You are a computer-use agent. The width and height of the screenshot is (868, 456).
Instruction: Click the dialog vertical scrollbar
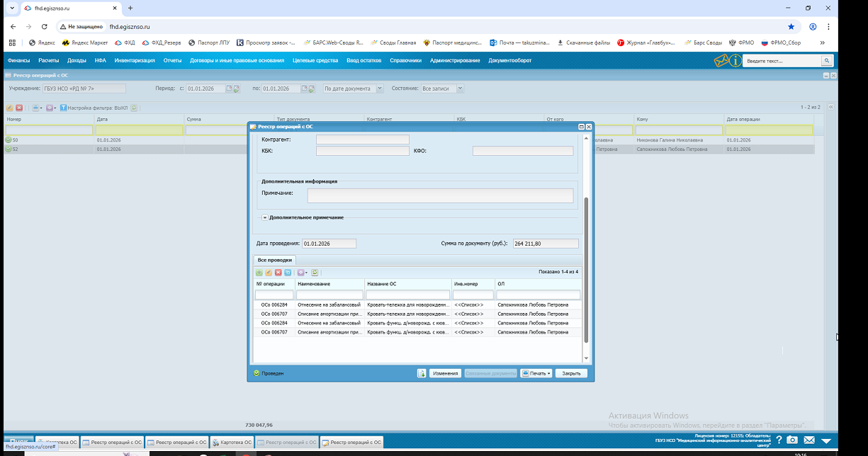coord(586,269)
